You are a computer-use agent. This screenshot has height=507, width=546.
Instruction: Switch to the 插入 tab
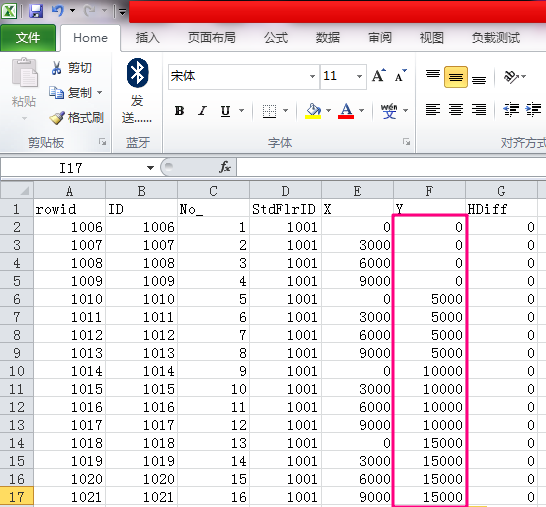tap(148, 38)
